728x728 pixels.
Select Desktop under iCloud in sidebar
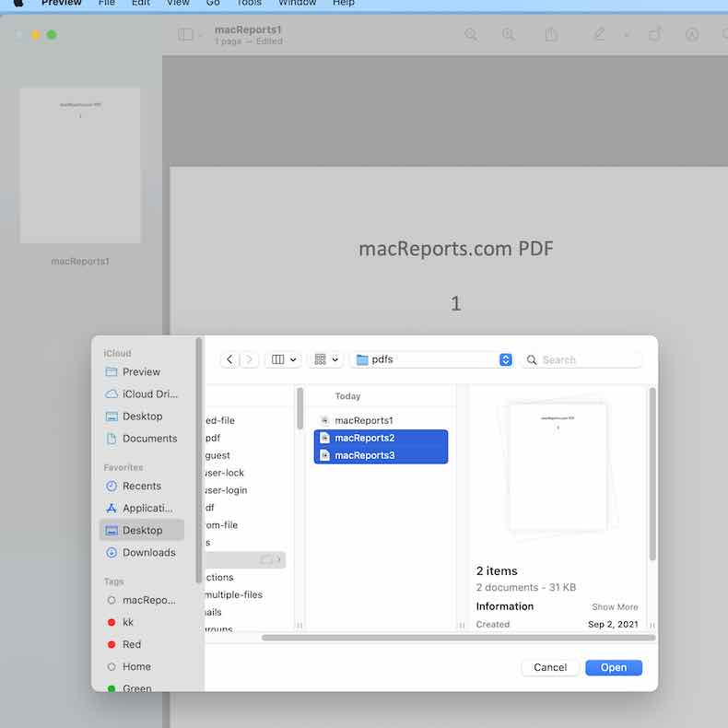141,417
